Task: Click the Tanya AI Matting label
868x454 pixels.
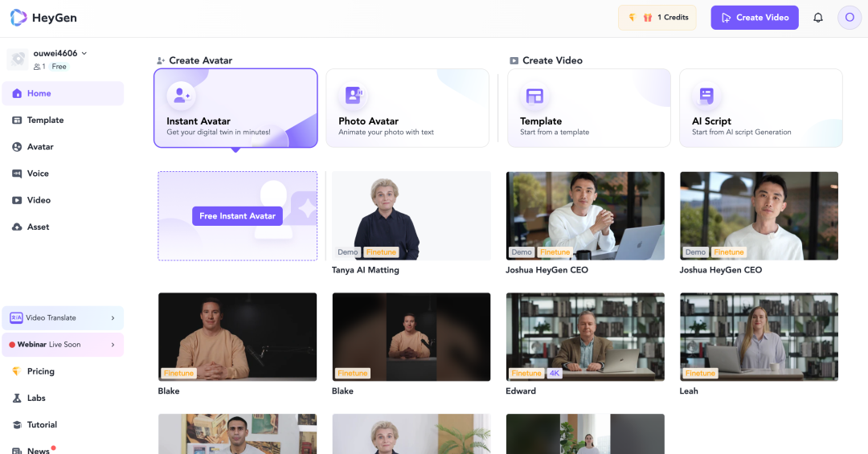Action: tap(366, 270)
